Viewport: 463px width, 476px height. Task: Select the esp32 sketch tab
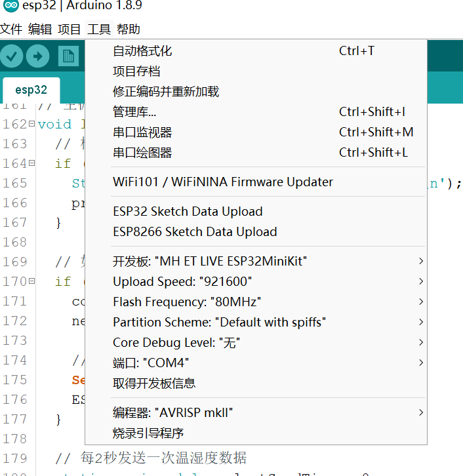pyautogui.click(x=31, y=90)
